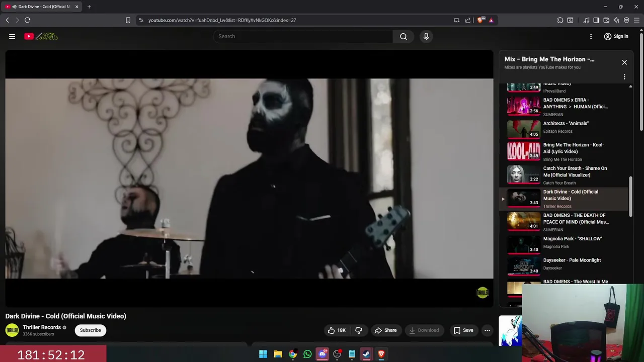
Task: Open Brave Shields lion icon
Action: 480,20
